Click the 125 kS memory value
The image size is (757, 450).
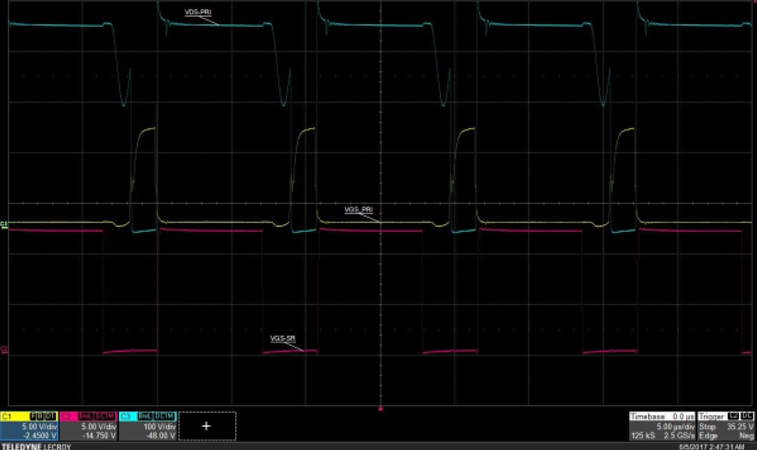point(643,436)
